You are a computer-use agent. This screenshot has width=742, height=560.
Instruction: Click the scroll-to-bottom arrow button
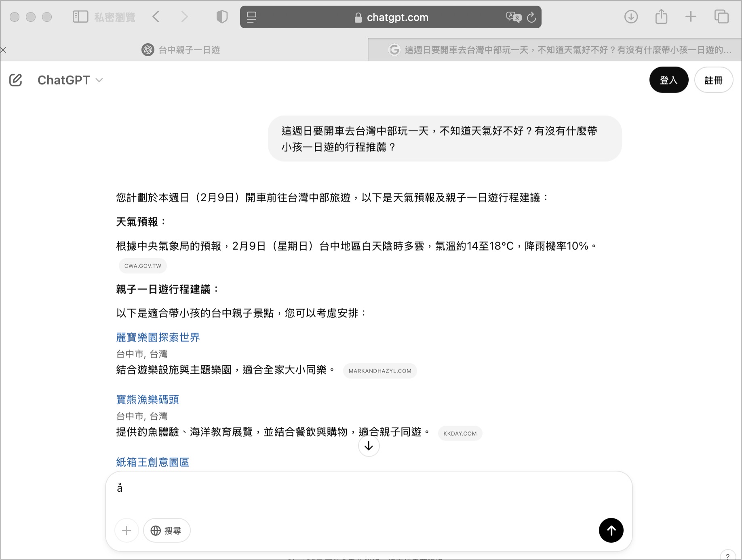click(369, 446)
